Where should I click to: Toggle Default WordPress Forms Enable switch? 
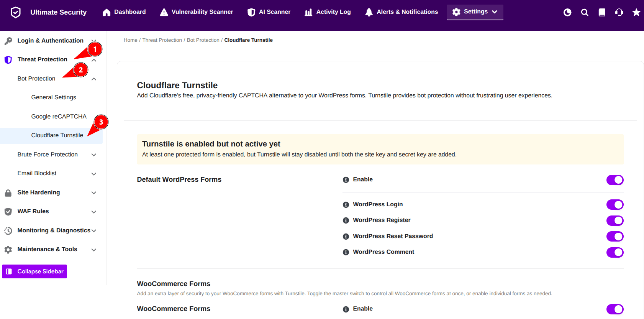[x=615, y=180]
